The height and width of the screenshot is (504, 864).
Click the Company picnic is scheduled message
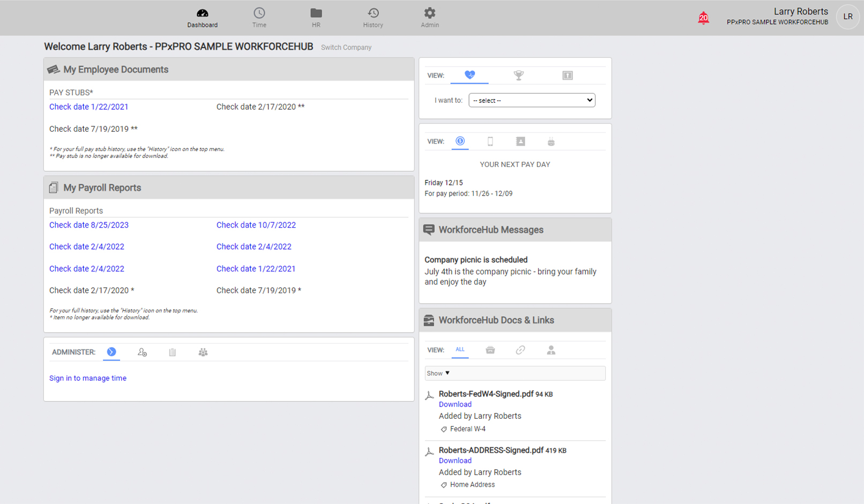476,260
